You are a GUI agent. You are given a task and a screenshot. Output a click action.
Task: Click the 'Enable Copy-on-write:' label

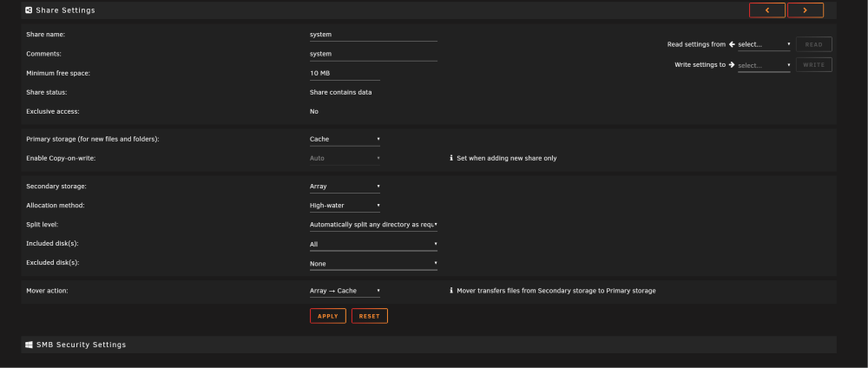point(61,158)
